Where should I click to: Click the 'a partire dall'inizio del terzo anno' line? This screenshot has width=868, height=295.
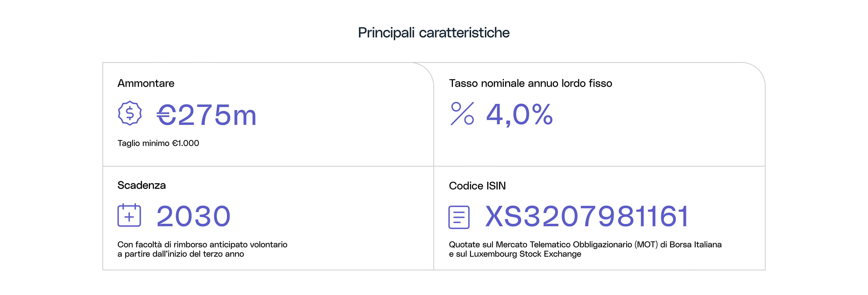pos(181,254)
